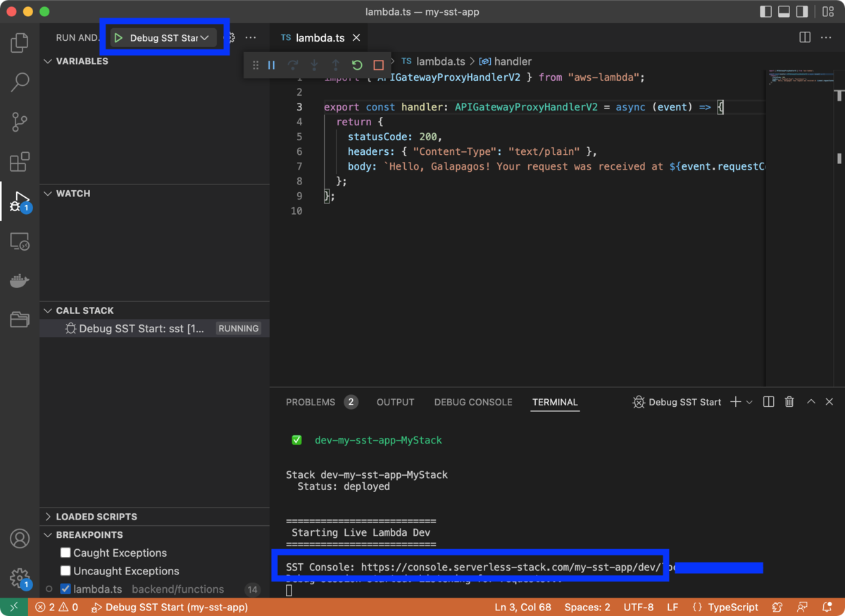Click the Restart icon in the debug toolbar
Image resolution: width=845 pixels, height=616 pixels.
(x=357, y=65)
